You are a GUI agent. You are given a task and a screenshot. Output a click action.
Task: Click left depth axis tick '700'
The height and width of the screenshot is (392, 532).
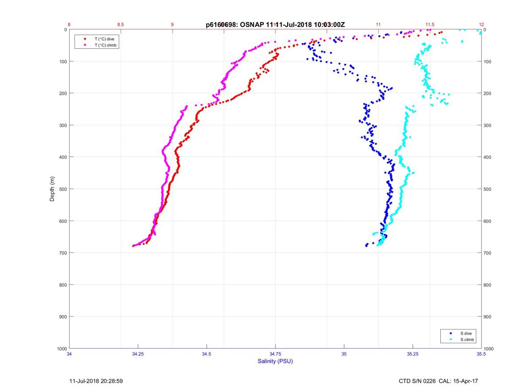click(63, 253)
